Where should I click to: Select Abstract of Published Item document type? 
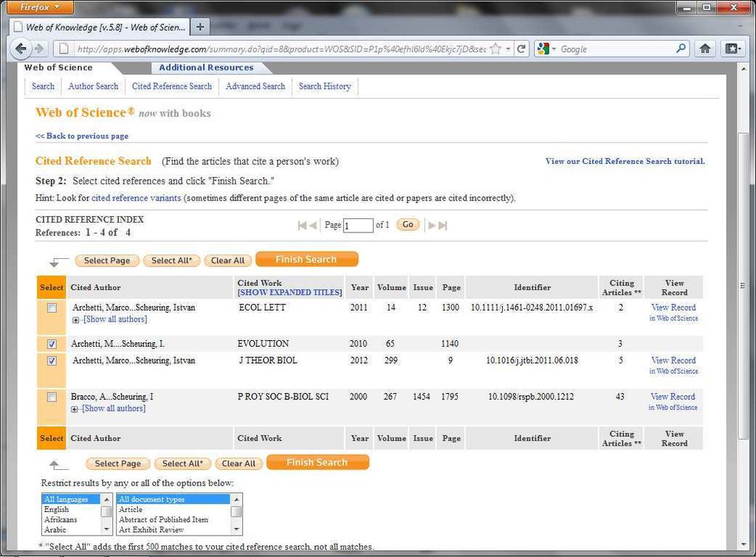pyautogui.click(x=173, y=519)
